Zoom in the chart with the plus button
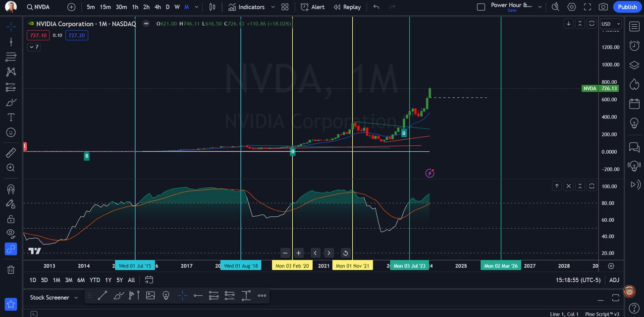This screenshot has width=644, height=317. tap(299, 253)
